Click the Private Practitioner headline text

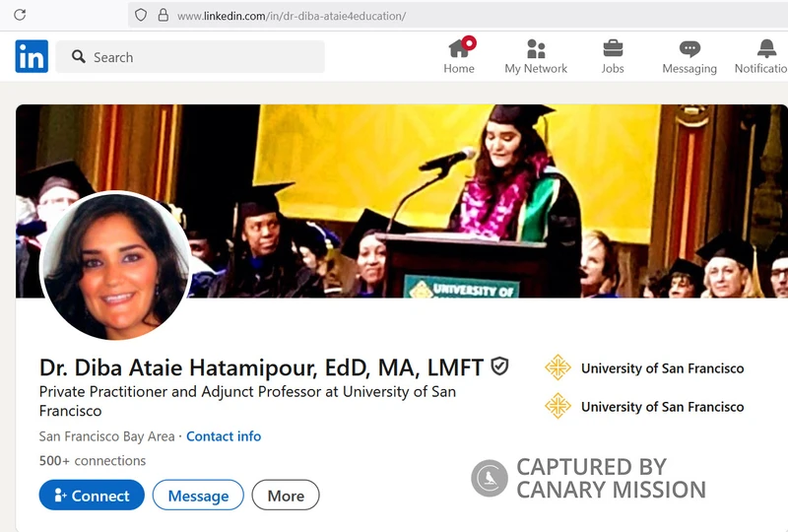pyautogui.click(x=247, y=401)
